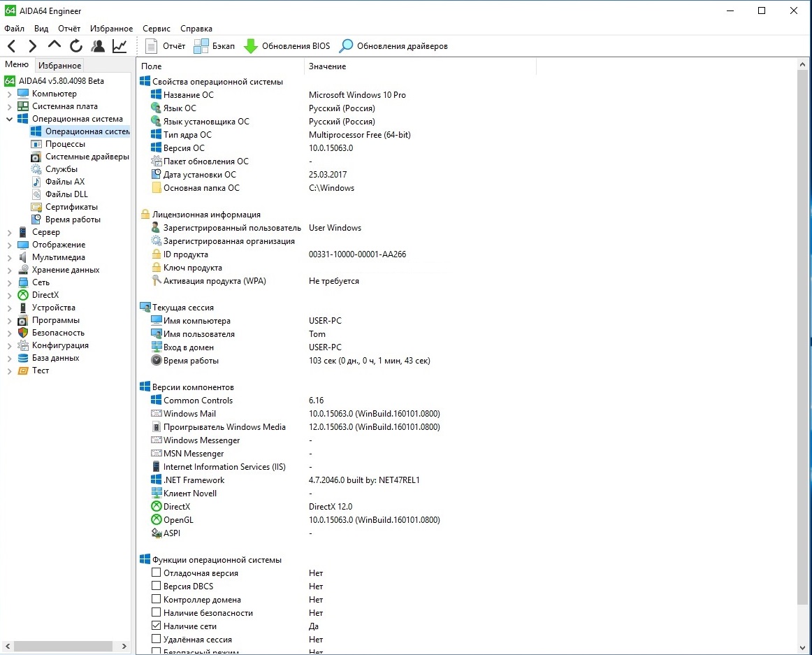Click the sidebar horizontal scrollbar right arrow
812x655 pixels.
(x=124, y=646)
